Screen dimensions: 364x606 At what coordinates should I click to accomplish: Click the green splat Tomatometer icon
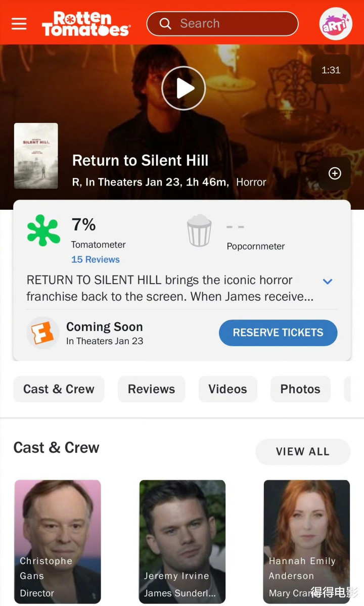(x=43, y=231)
